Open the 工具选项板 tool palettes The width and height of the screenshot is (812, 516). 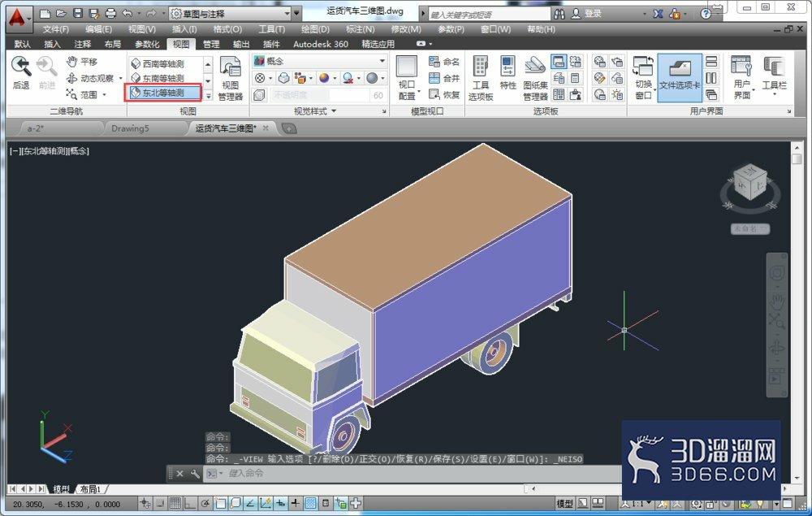pyautogui.click(x=481, y=78)
